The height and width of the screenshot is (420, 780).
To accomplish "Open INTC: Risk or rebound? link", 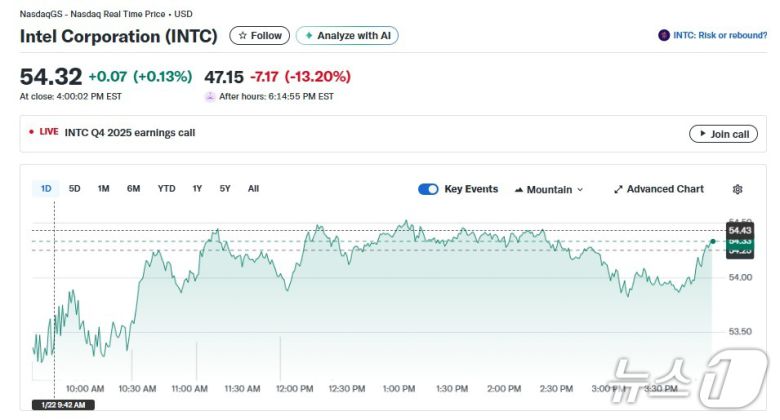I will 719,36.
